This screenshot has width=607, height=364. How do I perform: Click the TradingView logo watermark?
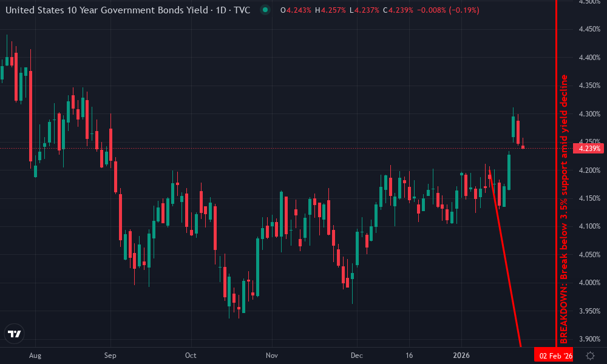15,333
